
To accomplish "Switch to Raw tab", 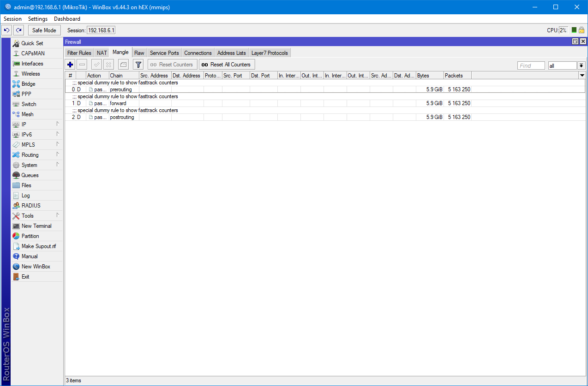I will click(x=139, y=53).
